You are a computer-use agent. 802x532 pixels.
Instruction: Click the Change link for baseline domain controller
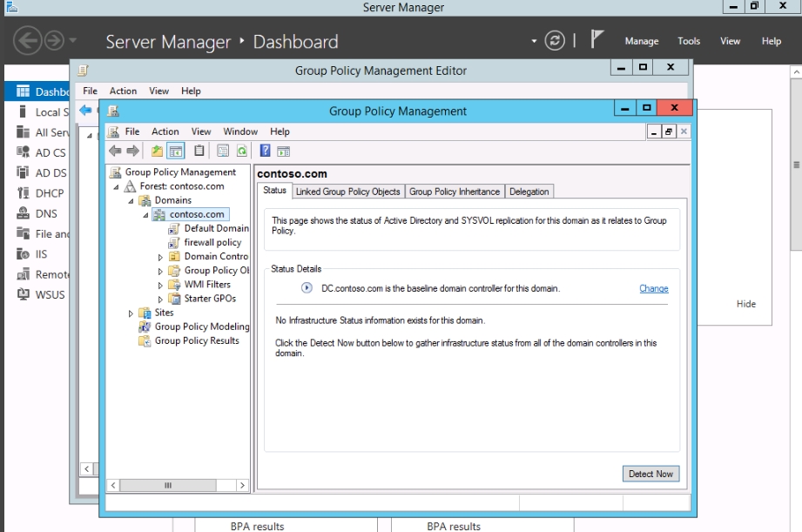tap(654, 288)
